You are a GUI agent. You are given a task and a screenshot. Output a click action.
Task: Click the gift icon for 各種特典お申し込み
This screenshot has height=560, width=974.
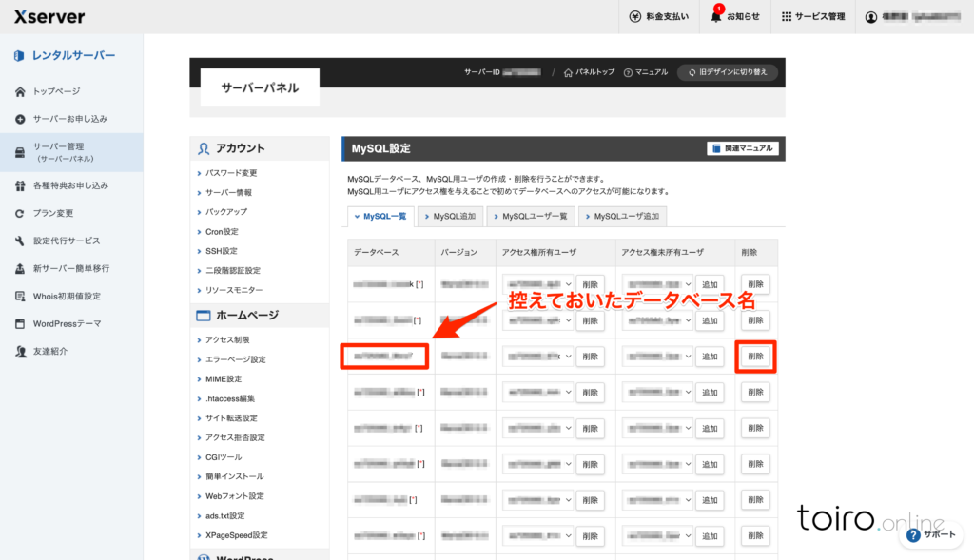(x=20, y=185)
